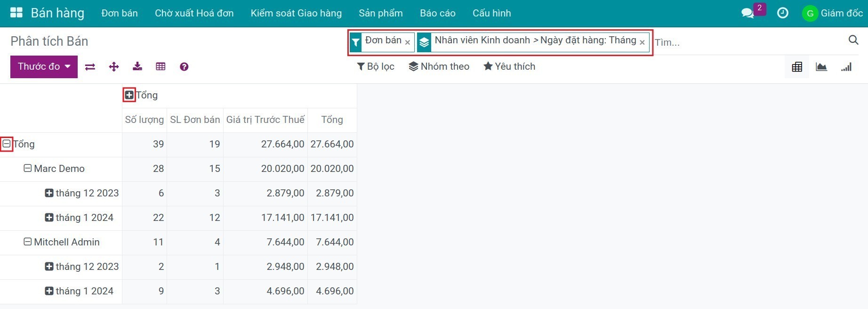Open the apps grid menu icon

[x=16, y=13]
